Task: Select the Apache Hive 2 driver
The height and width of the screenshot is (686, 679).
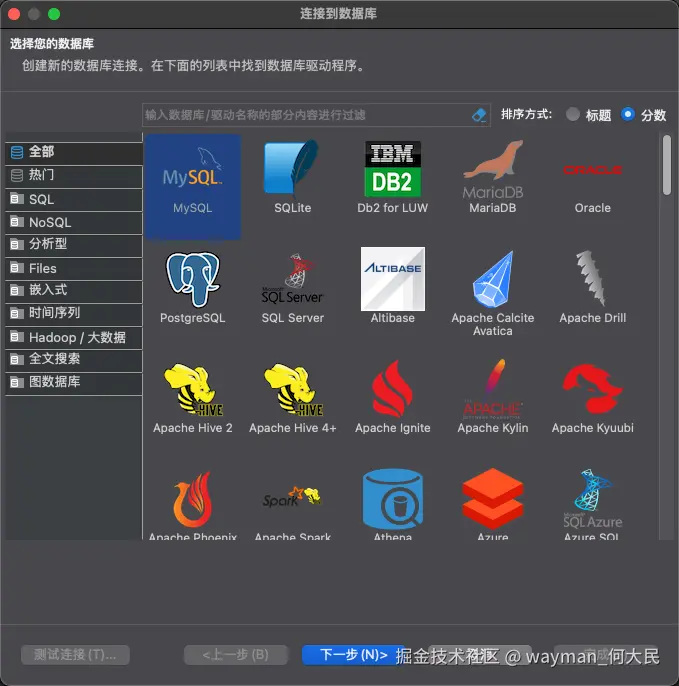Action: pyautogui.click(x=192, y=398)
